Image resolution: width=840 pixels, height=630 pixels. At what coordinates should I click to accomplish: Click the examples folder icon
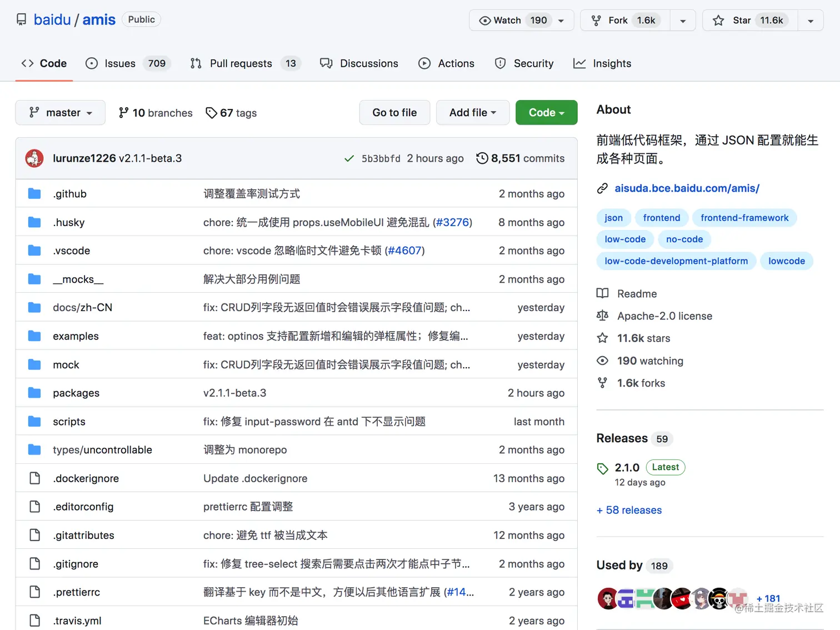tap(34, 336)
